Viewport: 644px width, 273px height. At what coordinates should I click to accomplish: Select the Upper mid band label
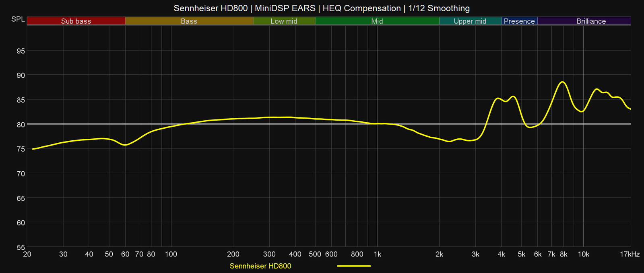pyautogui.click(x=470, y=21)
